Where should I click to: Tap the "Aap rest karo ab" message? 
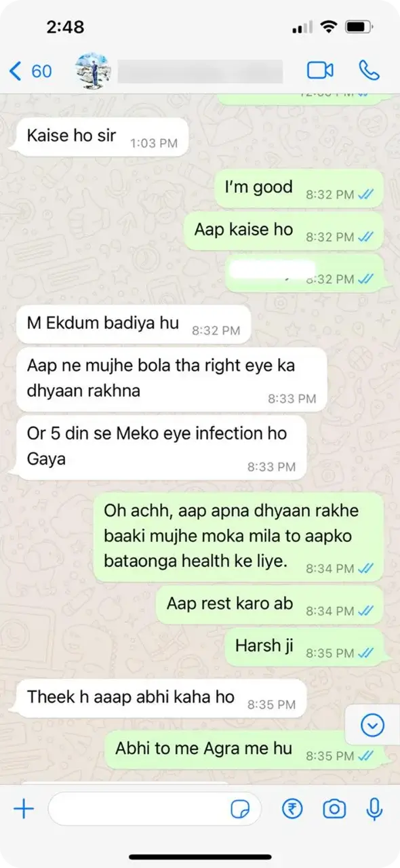click(x=270, y=606)
